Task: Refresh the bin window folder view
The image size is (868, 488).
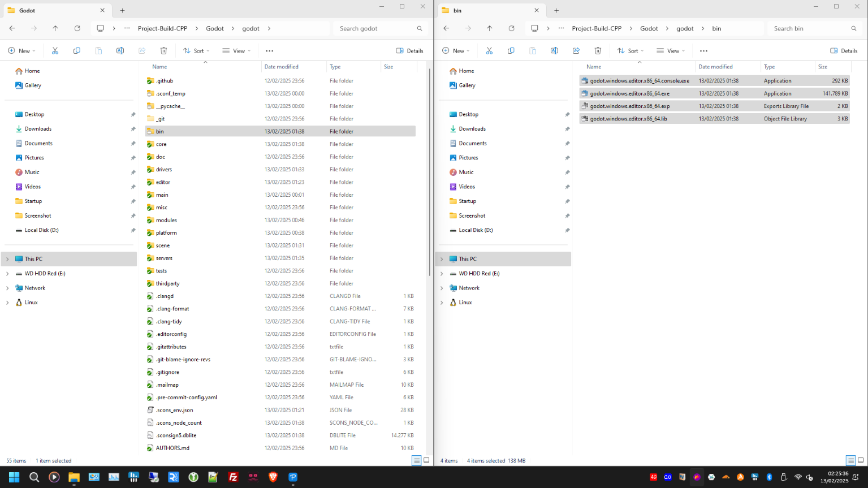Action: click(x=511, y=28)
